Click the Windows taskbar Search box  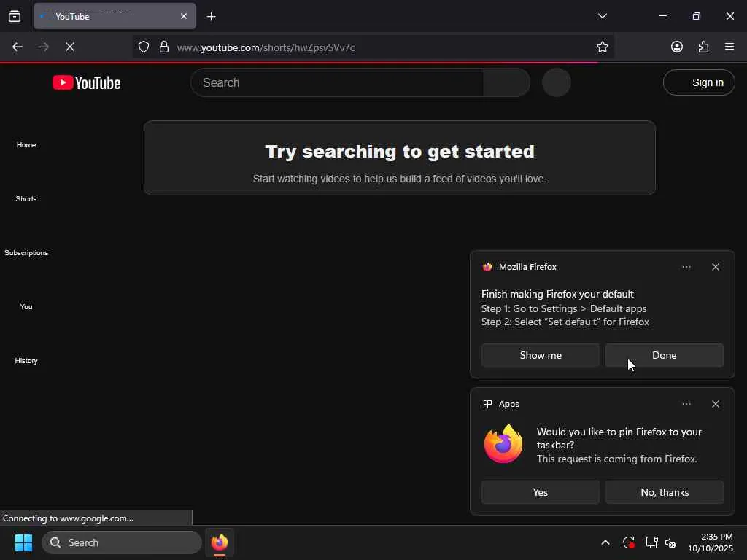pyautogui.click(x=122, y=542)
